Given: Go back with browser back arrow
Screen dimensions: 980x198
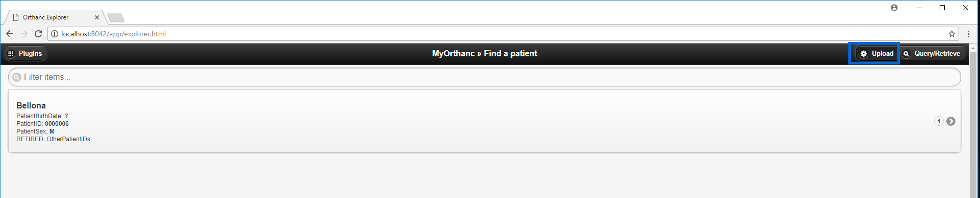Looking at the screenshot, I should tap(10, 34).
